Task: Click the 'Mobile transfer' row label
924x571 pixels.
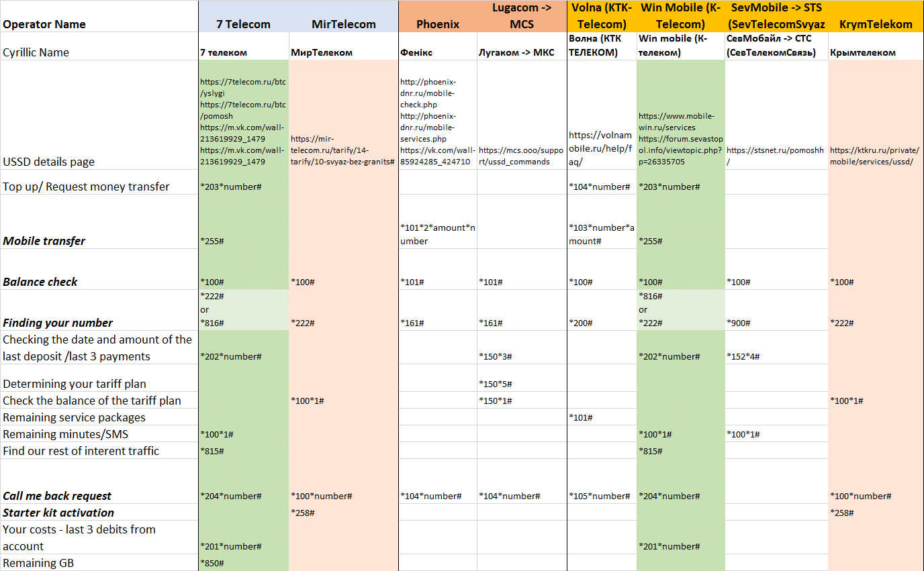Action: coord(99,221)
